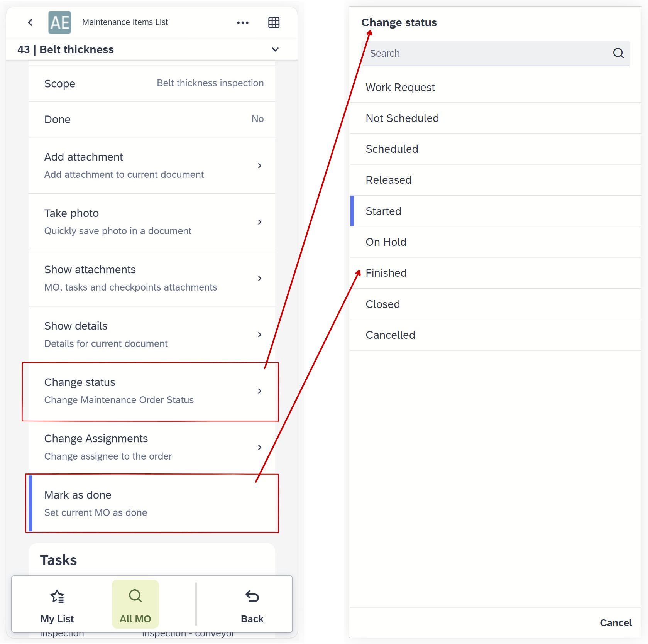Open the three-dot more options menu
Screen dimensions: 648x644
click(x=243, y=23)
